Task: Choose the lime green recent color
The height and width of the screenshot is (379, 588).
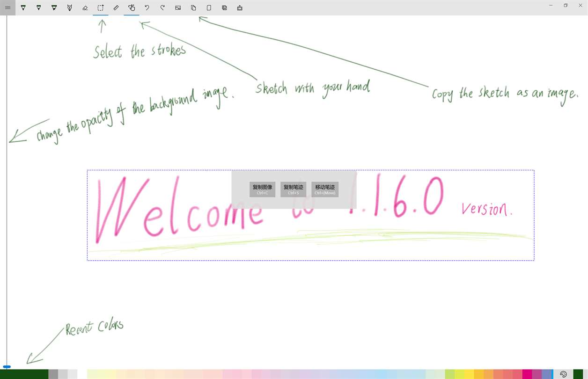Action: [449, 374]
